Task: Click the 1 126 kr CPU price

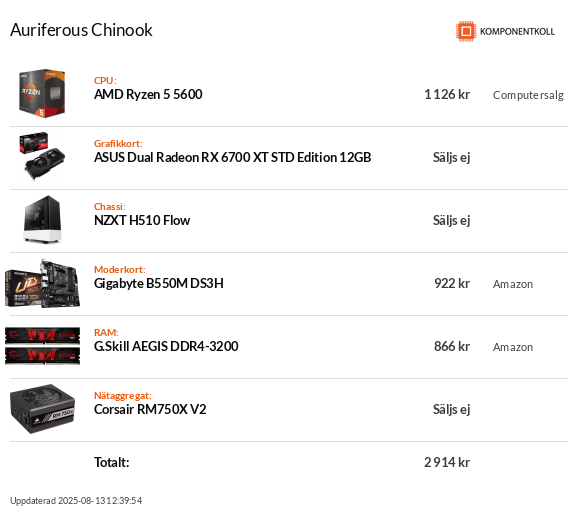Action: pyautogui.click(x=447, y=95)
